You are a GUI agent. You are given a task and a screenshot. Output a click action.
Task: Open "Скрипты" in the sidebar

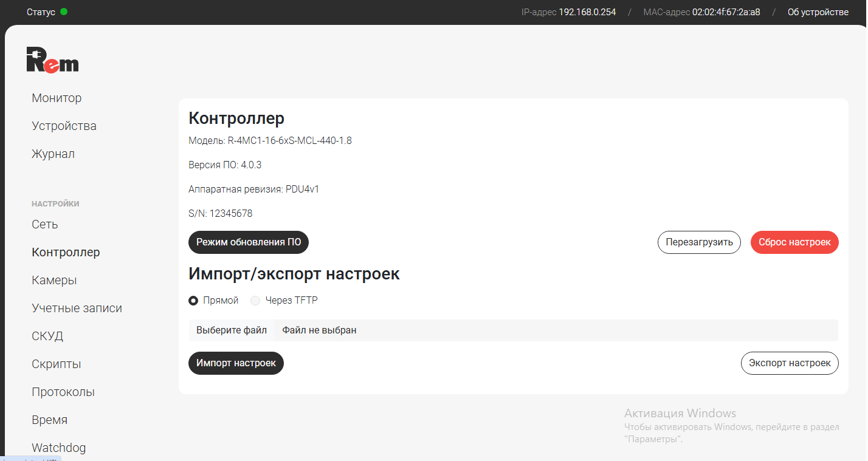(56, 364)
